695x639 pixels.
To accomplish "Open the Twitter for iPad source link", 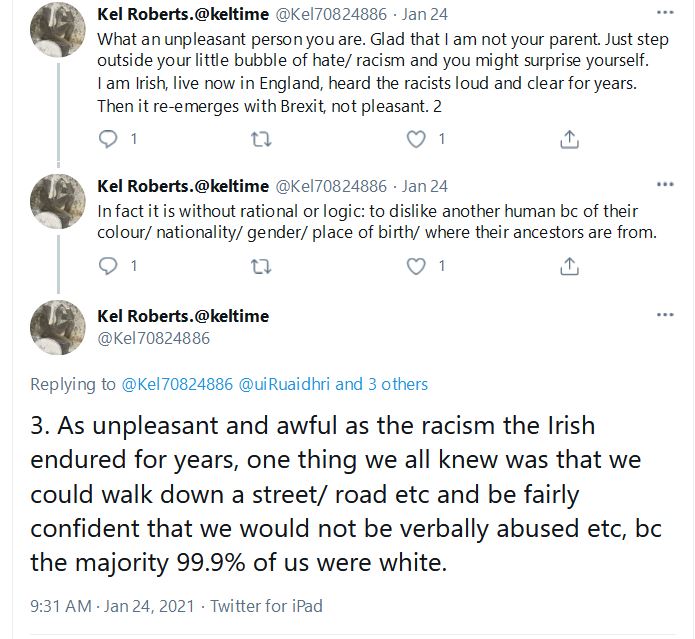I will pyautogui.click(x=266, y=606).
